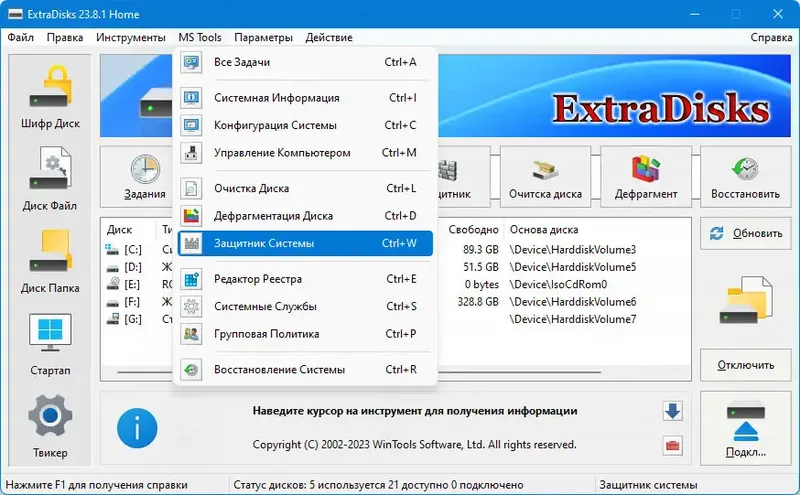The width and height of the screenshot is (800, 495).
Task: Select the [D:] drive row
Action: pyautogui.click(x=396, y=267)
